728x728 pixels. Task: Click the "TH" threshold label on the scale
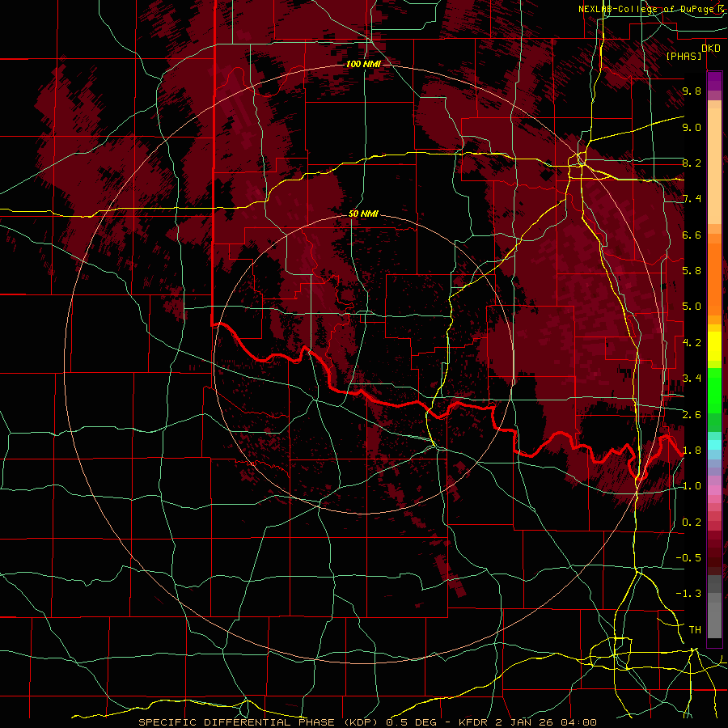695,630
